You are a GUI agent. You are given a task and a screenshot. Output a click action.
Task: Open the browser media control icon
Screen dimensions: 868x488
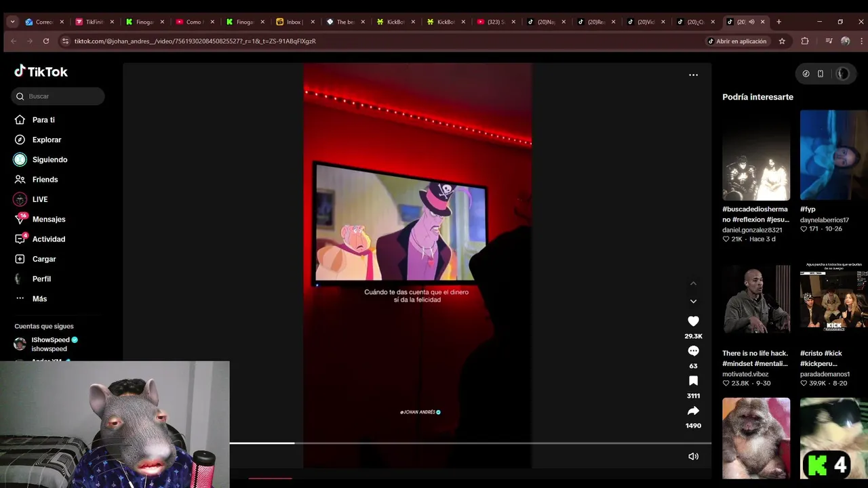click(829, 41)
